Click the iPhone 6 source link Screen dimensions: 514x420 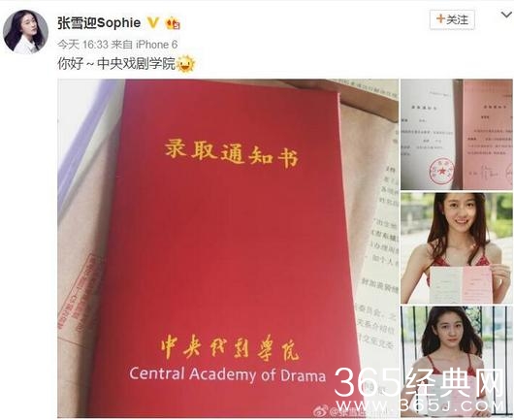(x=157, y=45)
